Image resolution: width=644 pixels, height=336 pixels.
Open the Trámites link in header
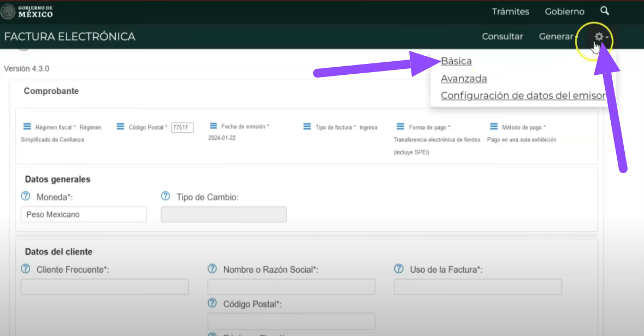[510, 11]
